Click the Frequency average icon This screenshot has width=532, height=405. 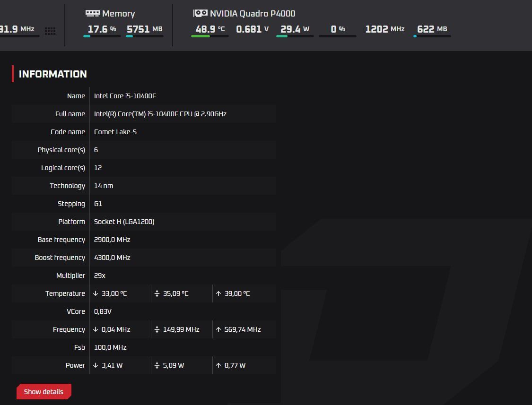[x=157, y=329]
